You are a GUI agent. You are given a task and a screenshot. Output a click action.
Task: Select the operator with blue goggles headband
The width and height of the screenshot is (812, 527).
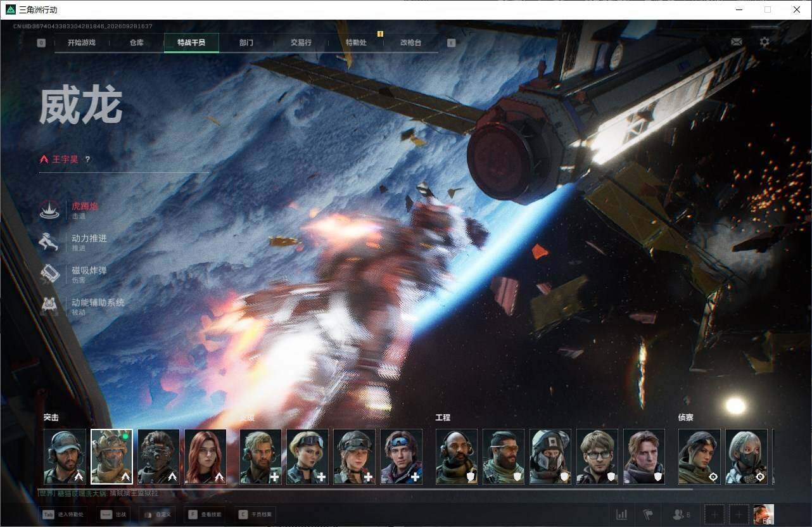pyautogui.click(x=402, y=457)
